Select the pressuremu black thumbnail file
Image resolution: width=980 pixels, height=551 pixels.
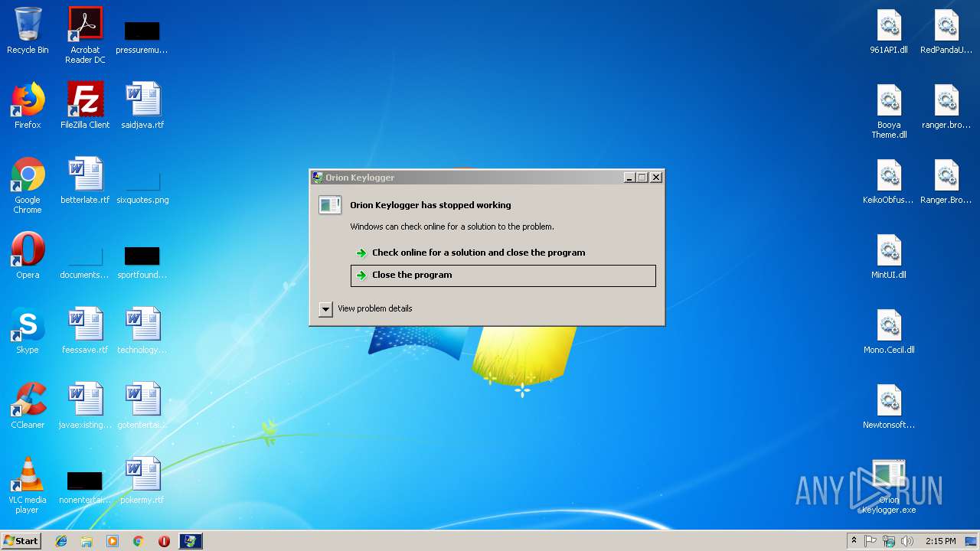point(142,35)
